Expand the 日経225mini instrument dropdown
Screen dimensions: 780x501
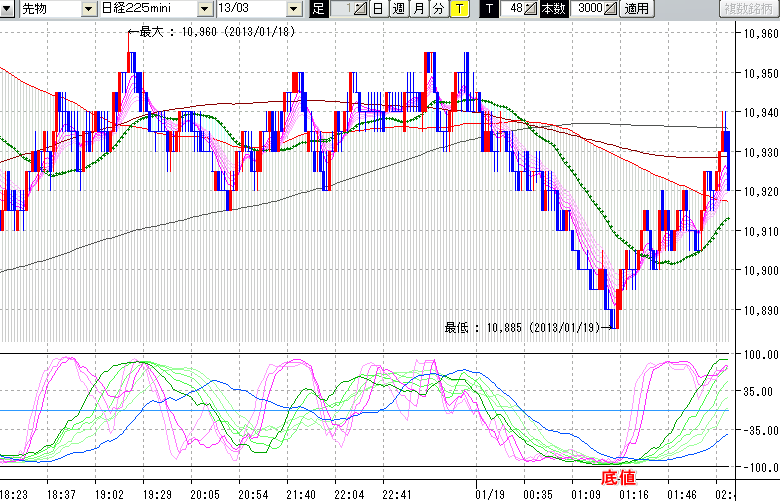[x=205, y=9]
